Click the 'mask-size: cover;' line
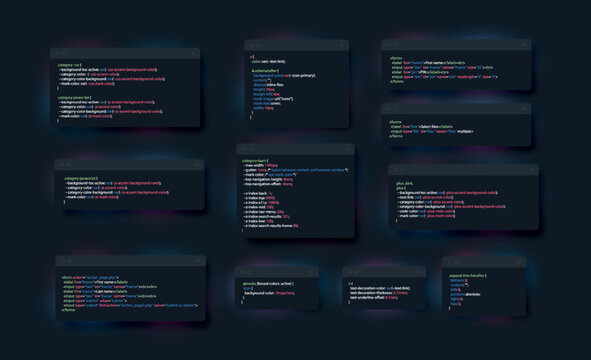 click(267, 103)
